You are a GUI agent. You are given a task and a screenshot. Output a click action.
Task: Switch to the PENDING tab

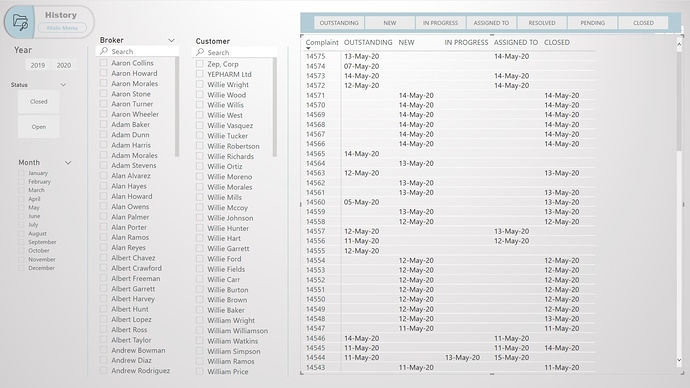(592, 23)
